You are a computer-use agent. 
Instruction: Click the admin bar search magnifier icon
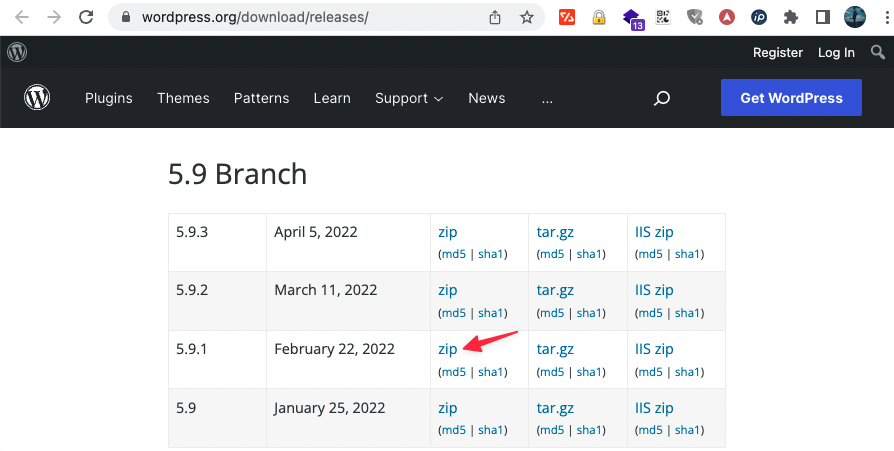[x=878, y=52]
